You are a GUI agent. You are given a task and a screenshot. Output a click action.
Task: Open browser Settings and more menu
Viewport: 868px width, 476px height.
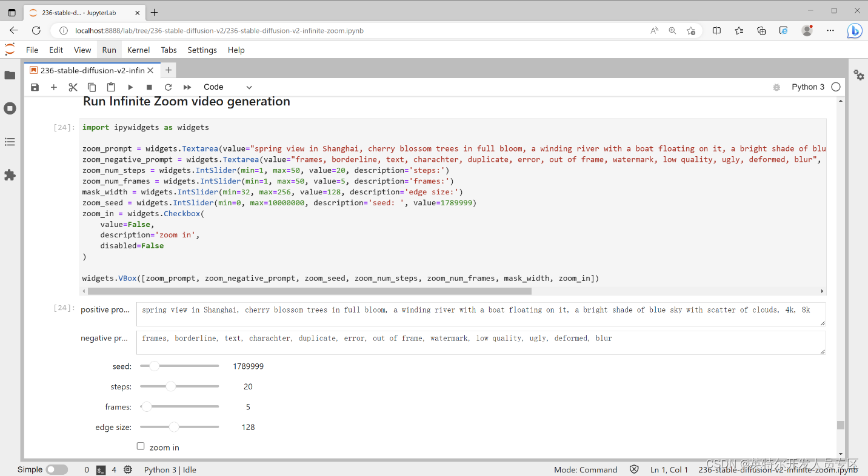click(830, 30)
